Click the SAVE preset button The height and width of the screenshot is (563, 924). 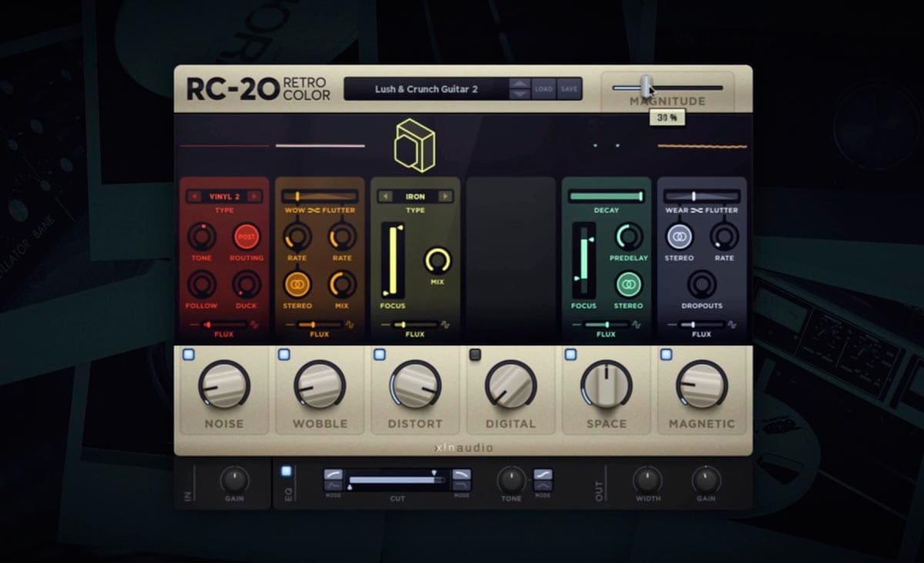point(569,89)
